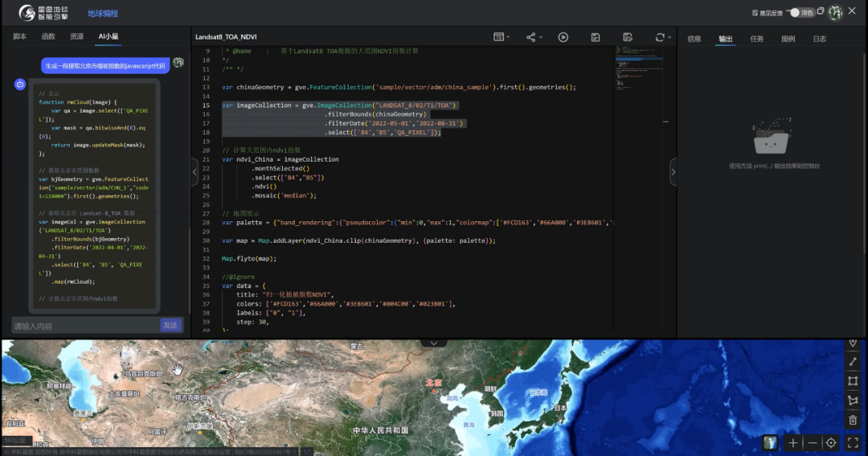Viewport: 868px width, 456px height.
Task: Click the delete drawings trash icon
Action: tap(853, 420)
